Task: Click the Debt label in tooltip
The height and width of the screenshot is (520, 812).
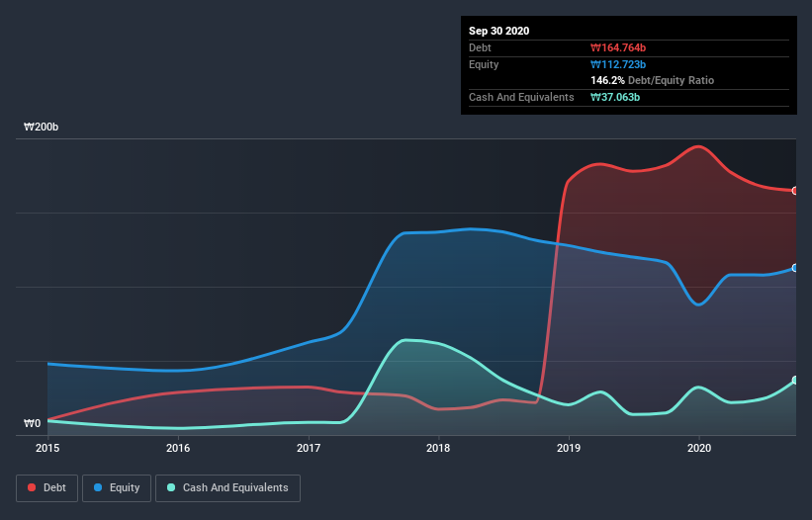Action: click(480, 47)
